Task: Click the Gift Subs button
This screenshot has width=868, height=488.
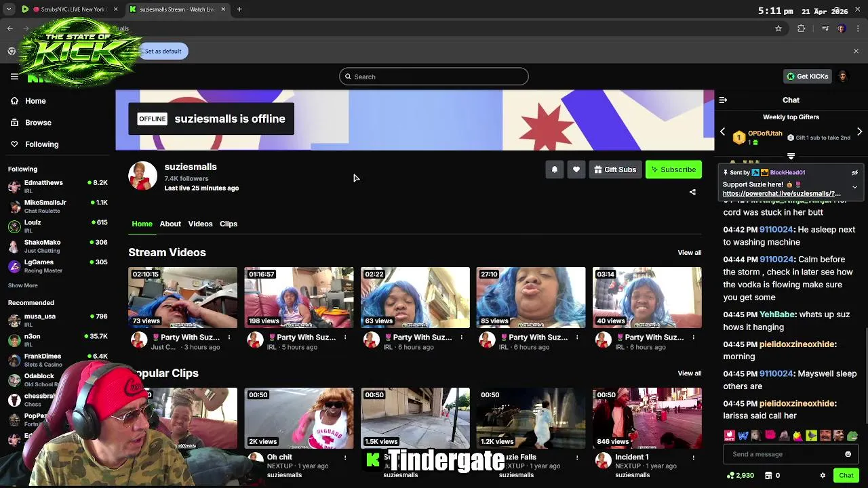Action: tap(615, 169)
